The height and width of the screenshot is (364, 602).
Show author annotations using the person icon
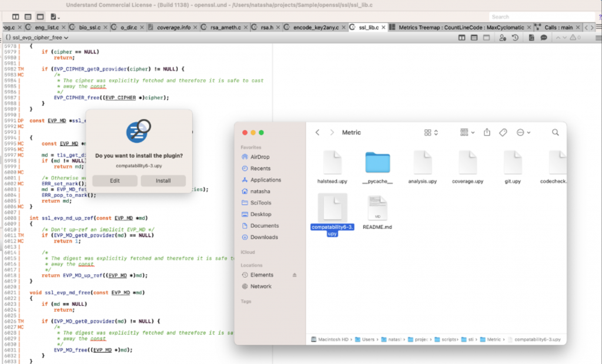[503, 38]
